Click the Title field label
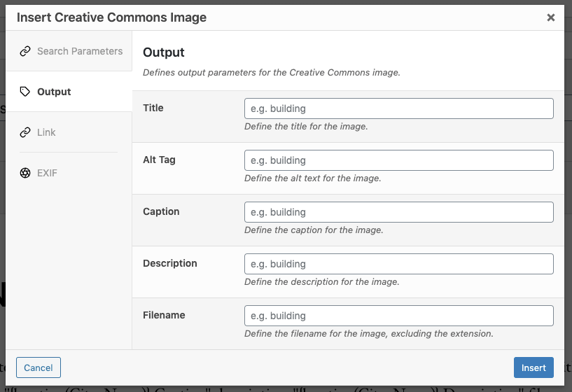 pyautogui.click(x=153, y=108)
